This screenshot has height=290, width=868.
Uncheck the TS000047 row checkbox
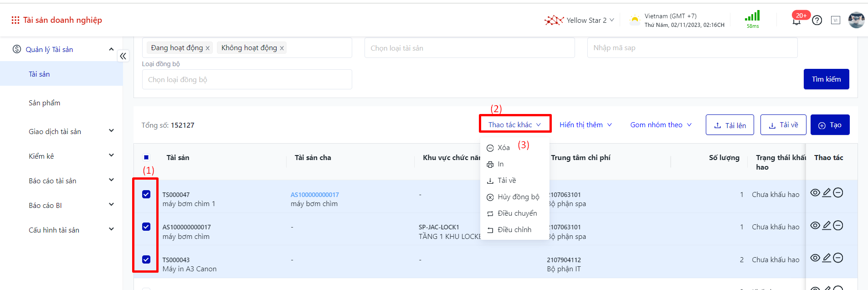click(146, 194)
